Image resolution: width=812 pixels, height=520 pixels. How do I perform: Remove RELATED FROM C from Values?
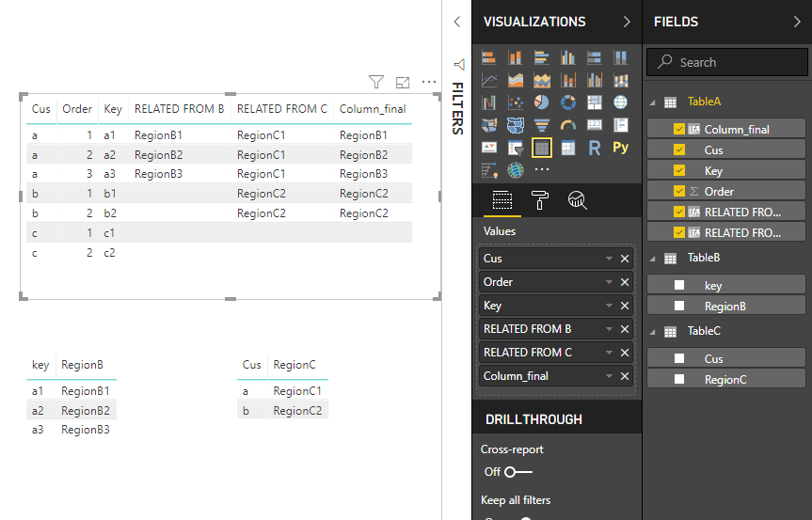625,353
